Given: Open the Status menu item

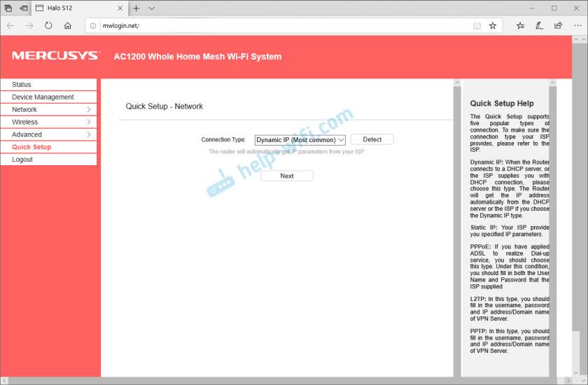Looking at the screenshot, I should coord(49,84).
